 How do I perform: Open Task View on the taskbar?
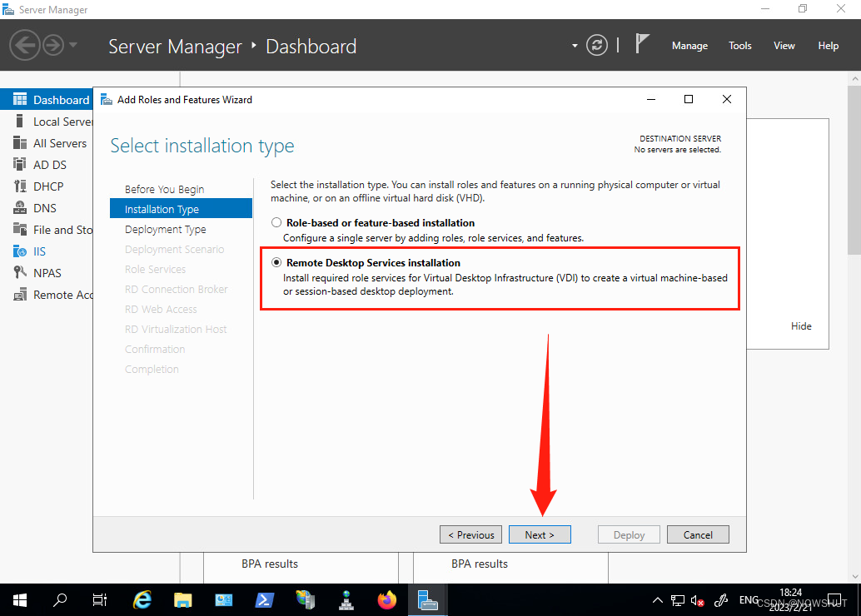pyautogui.click(x=99, y=600)
